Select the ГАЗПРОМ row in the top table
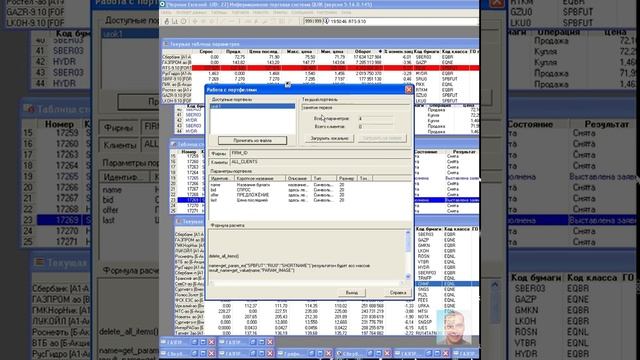This screenshot has width=640, height=360. (320, 62)
